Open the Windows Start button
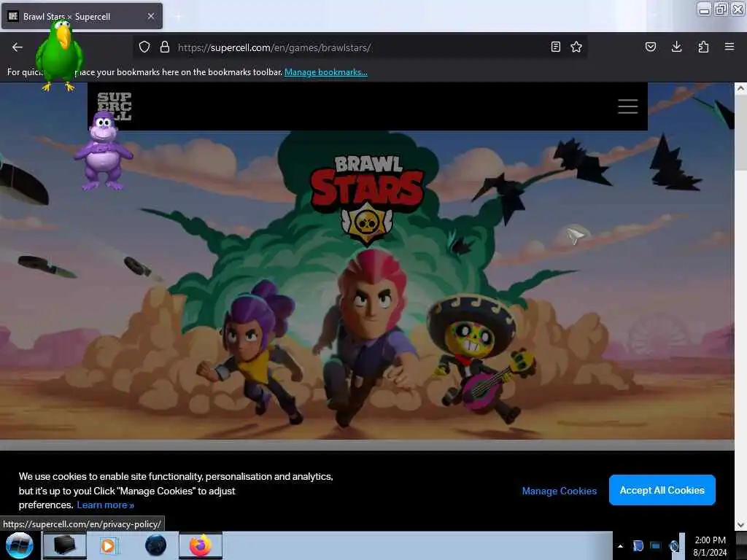 tap(19, 545)
